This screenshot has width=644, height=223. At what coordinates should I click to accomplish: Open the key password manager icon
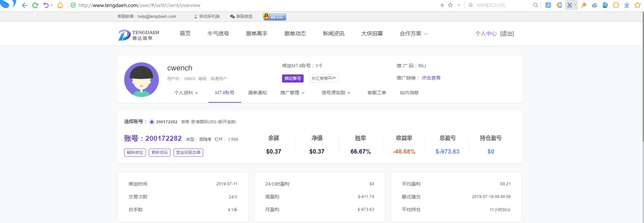(x=584, y=5)
